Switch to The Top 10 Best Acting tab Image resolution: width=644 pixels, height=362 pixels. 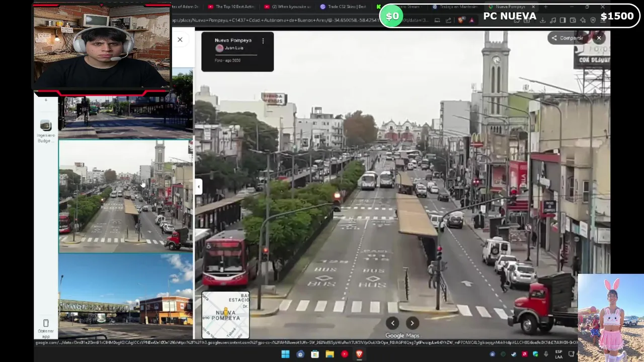(231, 7)
